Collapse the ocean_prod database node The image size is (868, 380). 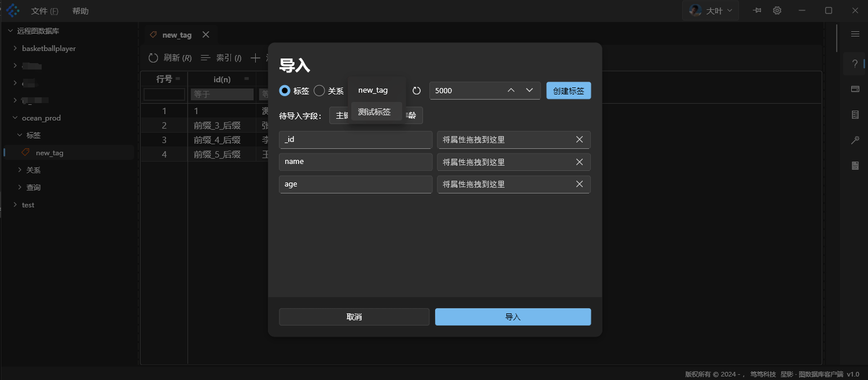point(15,118)
